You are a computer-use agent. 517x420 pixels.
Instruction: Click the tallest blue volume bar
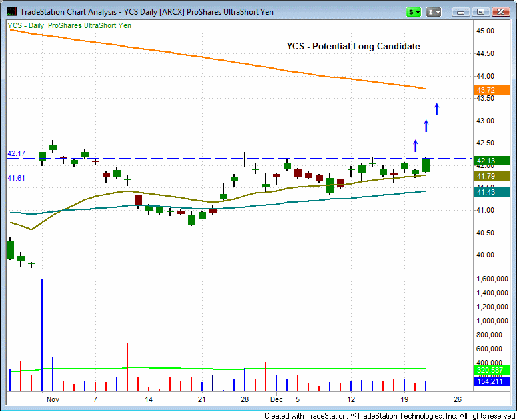(42, 335)
